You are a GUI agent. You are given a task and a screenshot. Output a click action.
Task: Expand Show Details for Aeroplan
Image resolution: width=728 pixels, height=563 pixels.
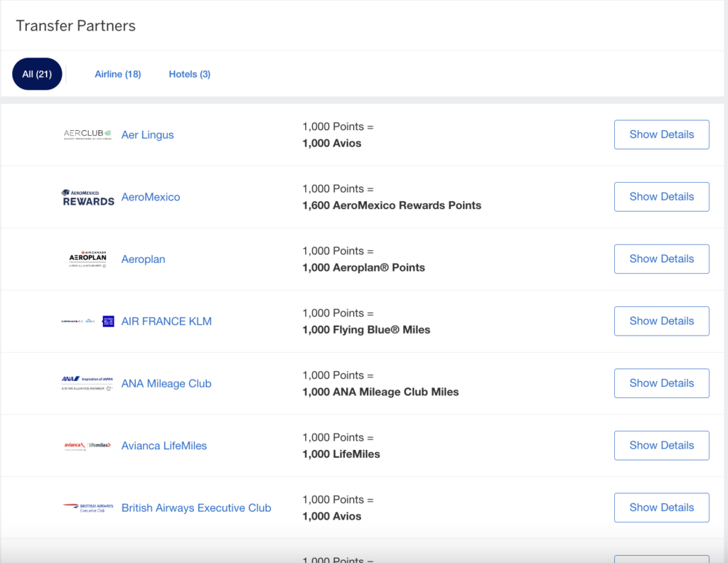(661, 259)
